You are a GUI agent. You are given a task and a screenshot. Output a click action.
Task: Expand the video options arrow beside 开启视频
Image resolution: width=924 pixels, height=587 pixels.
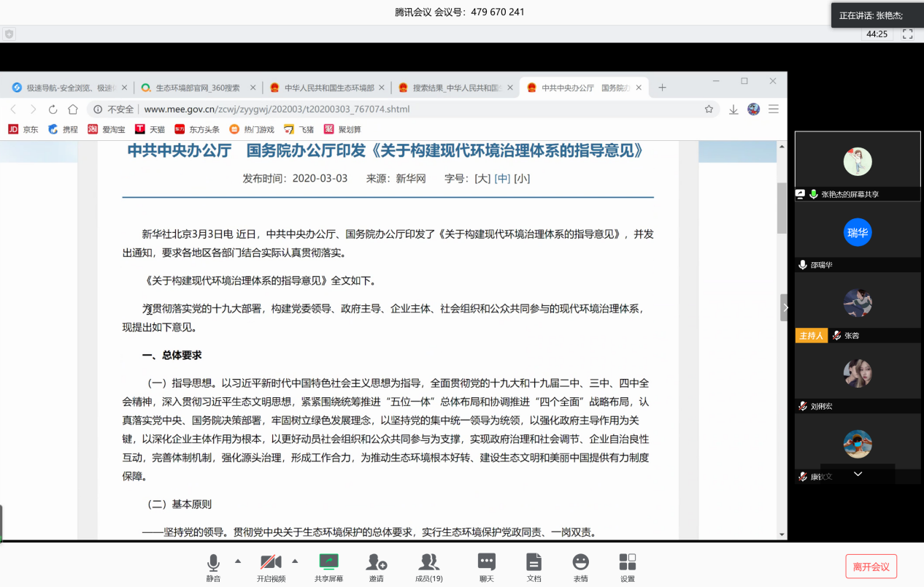click(295, 561)
